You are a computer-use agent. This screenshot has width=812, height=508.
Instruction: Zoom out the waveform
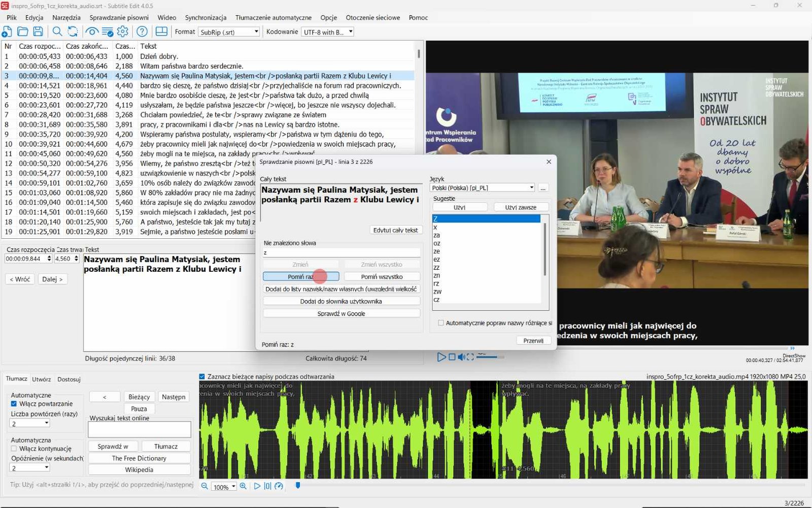[205, 486]
